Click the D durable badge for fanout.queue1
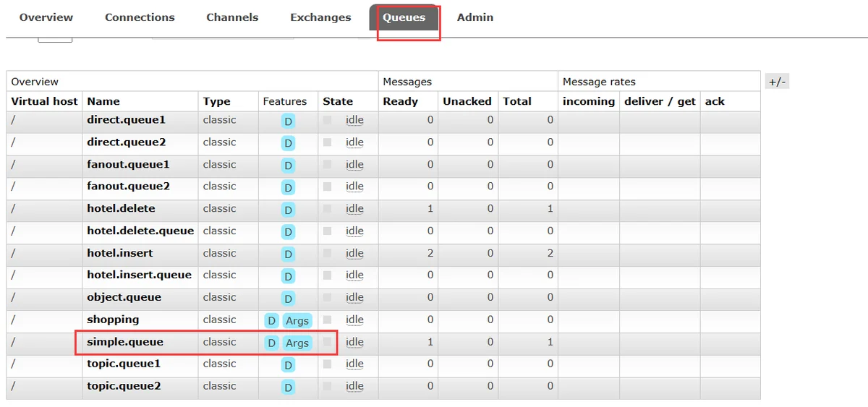Image resolution: width=868 pixels, height=407 pixels. click(x=288, y=166)
